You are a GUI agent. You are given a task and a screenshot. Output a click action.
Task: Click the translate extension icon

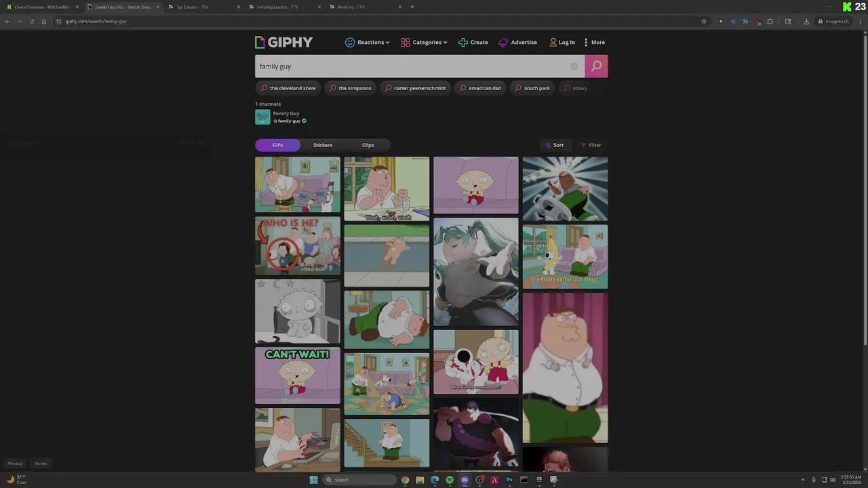[x=745, y=21]
